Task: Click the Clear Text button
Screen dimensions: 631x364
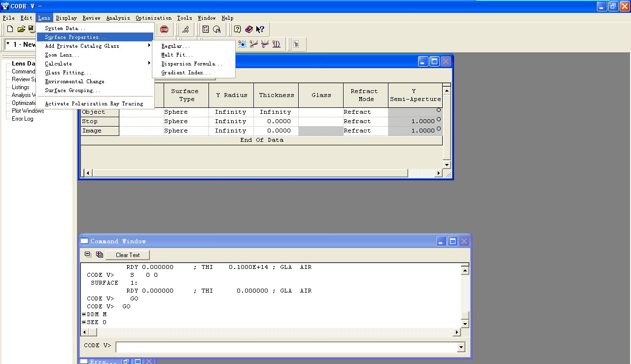Action: [128, 255]
